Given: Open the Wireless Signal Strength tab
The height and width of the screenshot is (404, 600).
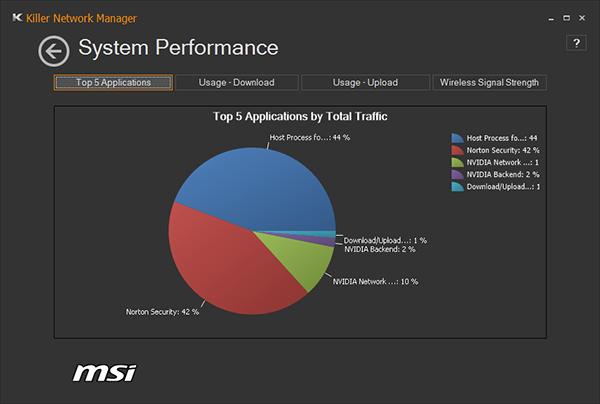Looking at the screenshot, I should (489, 82).
